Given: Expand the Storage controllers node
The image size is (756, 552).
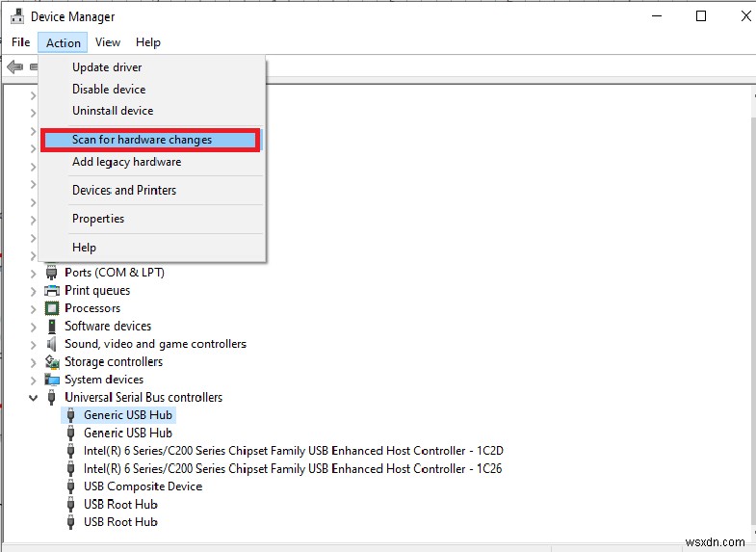Looking at the screenshot, I should (x=33, y=362).
